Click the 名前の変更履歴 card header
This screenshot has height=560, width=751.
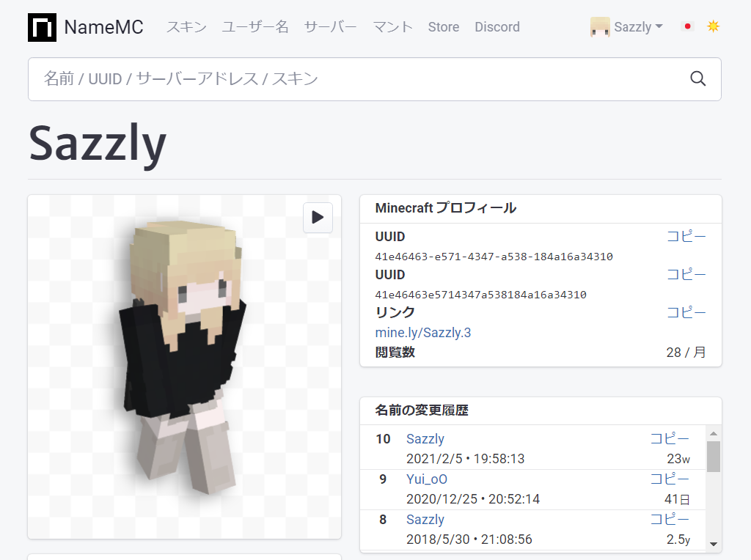point(541,410)
